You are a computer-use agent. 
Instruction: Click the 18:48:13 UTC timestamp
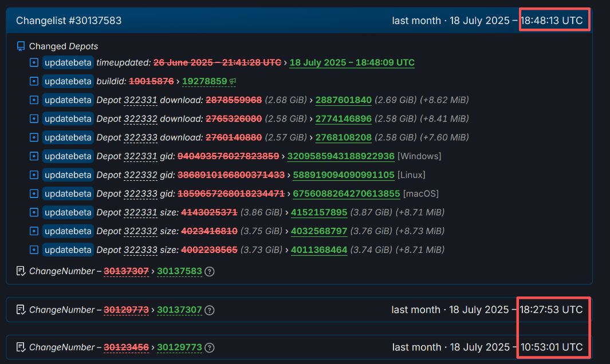click(551, 21)
